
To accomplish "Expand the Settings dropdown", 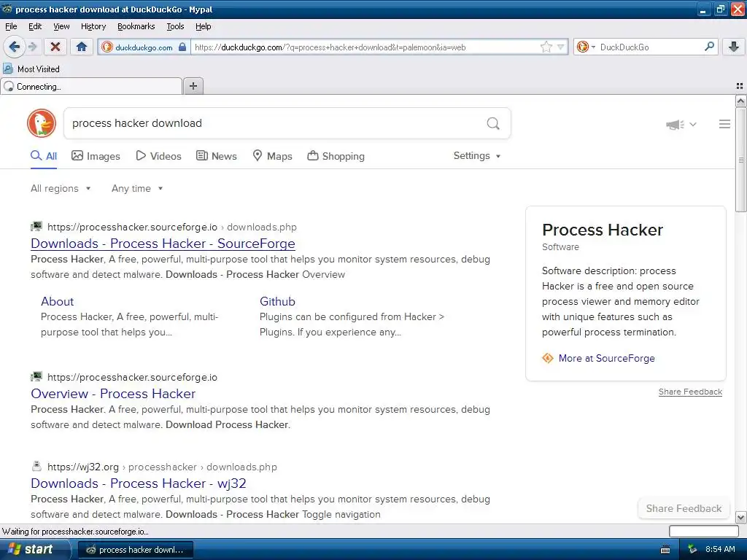I will (x=477, y=156).
